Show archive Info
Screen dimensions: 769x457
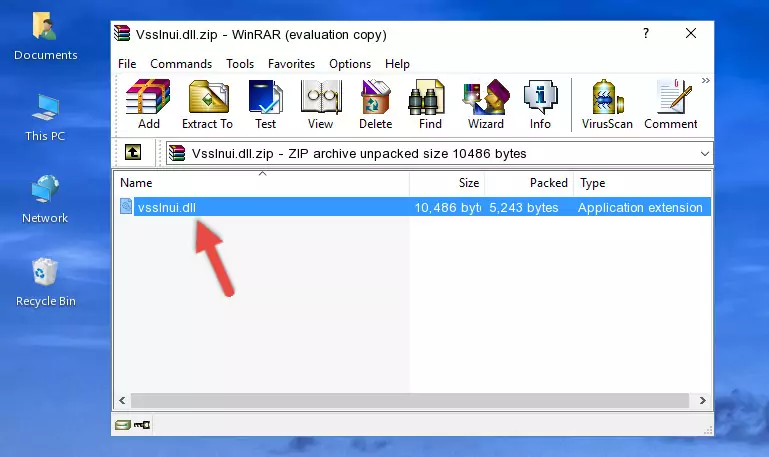tap(540, 104)
